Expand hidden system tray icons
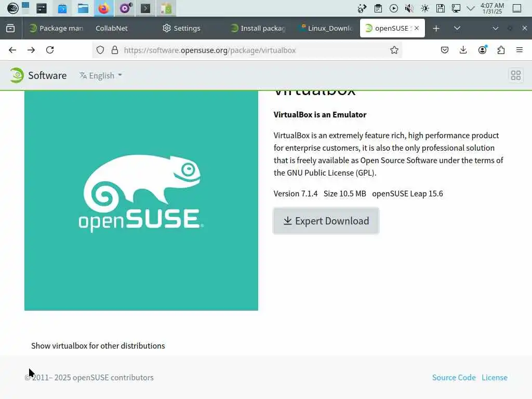 (471, 8)
